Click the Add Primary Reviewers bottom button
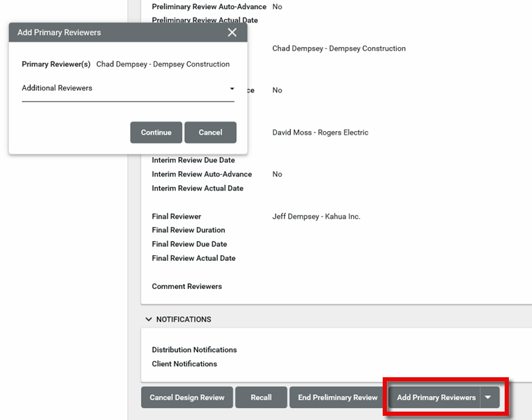The width and height of the screenshot is (532, 420). point(435,398)
